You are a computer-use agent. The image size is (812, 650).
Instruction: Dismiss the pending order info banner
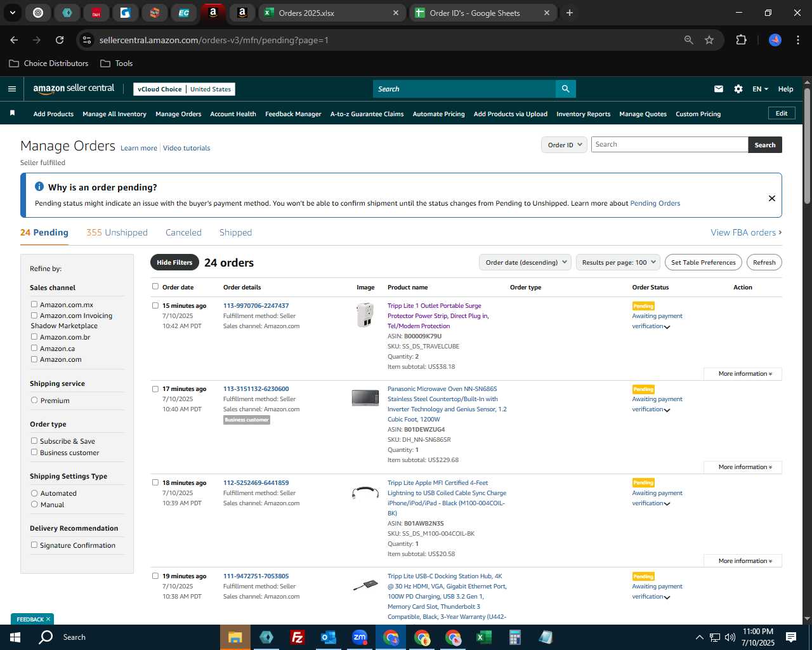pos(772,198)
